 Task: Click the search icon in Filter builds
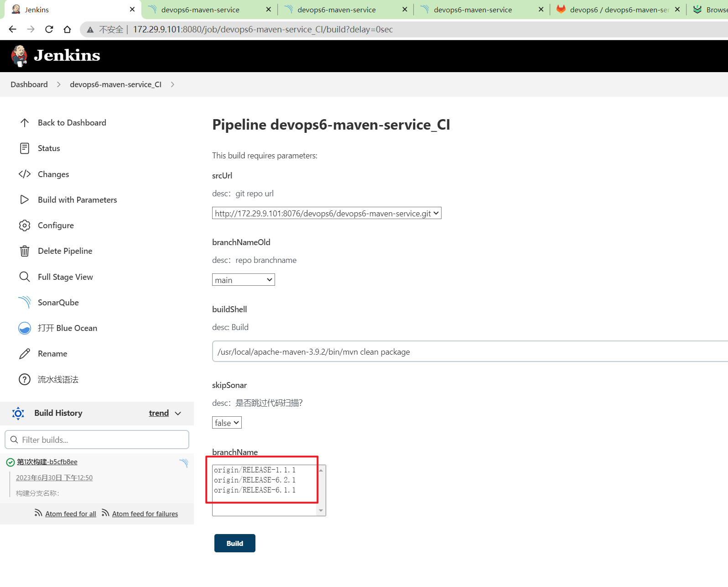click(14, 440)
